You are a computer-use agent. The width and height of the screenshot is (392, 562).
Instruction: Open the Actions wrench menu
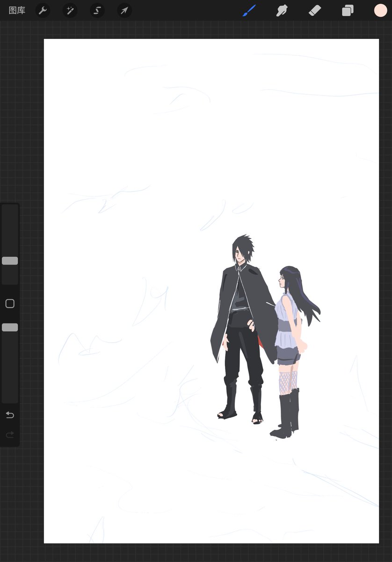click(43, 10)
